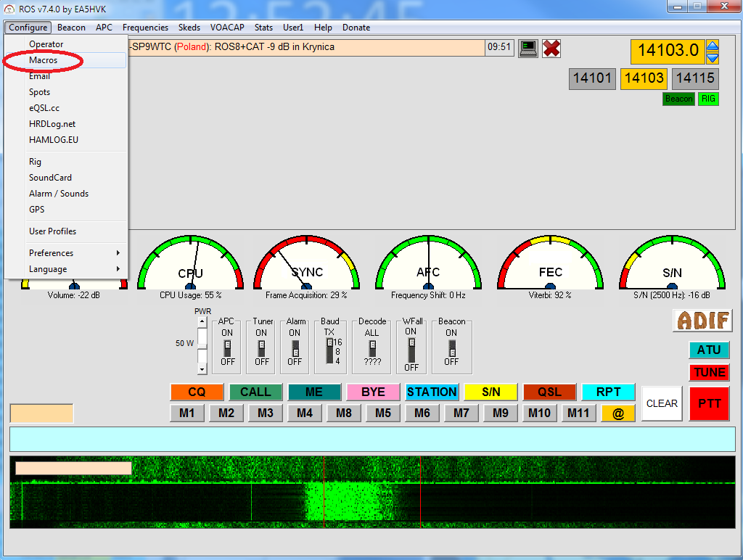Viewport: 743px width, 560px height.
Task: Select Macros from the Configure menu
Action: coord(44,60)
